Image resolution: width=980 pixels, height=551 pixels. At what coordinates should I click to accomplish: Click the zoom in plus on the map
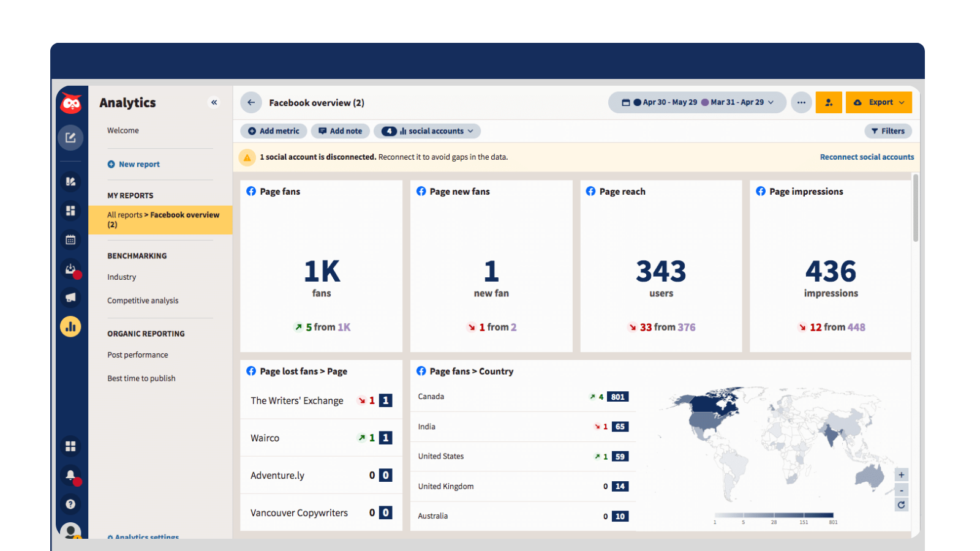[901, 474]
